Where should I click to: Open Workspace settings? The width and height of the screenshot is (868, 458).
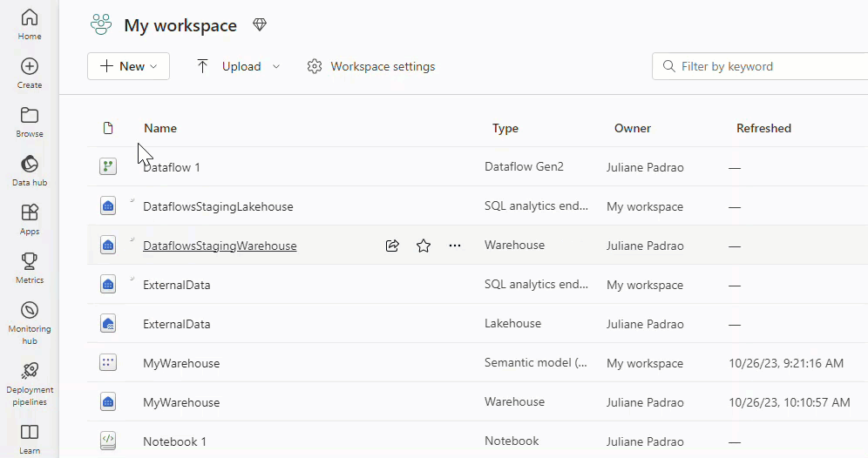click(371, 66)
